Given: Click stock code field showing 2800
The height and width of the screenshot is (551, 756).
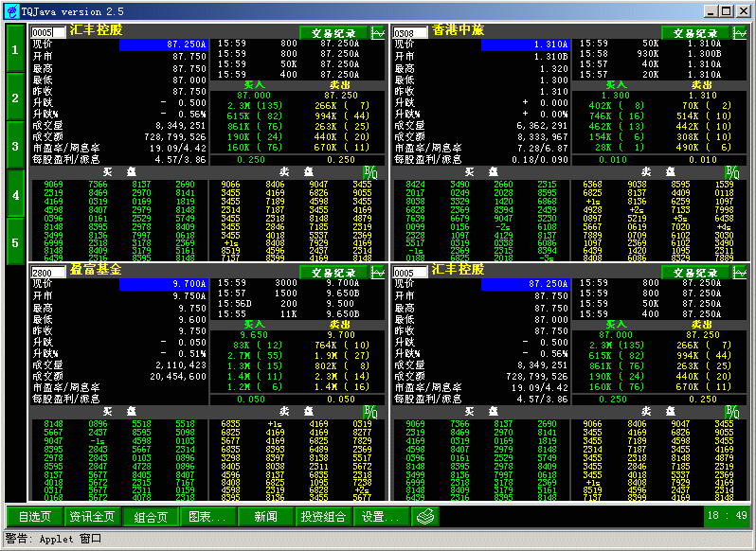Looking at the screenshot, I should 48,273.
